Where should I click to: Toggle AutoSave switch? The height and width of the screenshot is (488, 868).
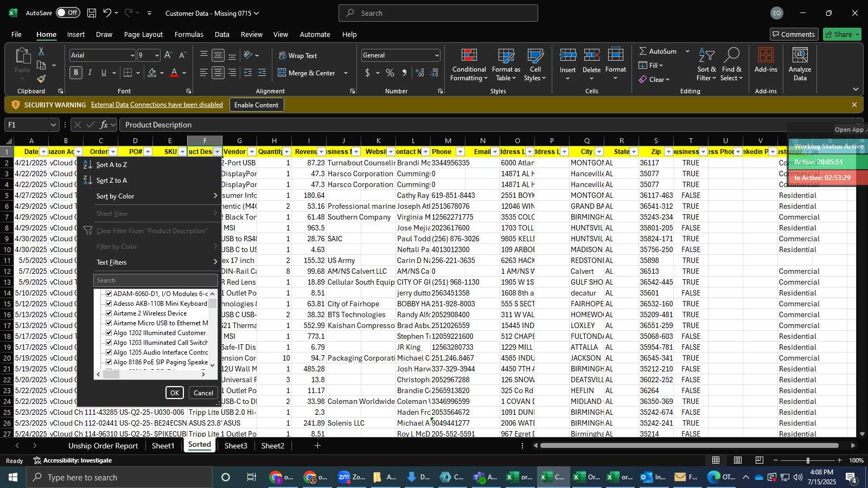[x=68, y=12]
